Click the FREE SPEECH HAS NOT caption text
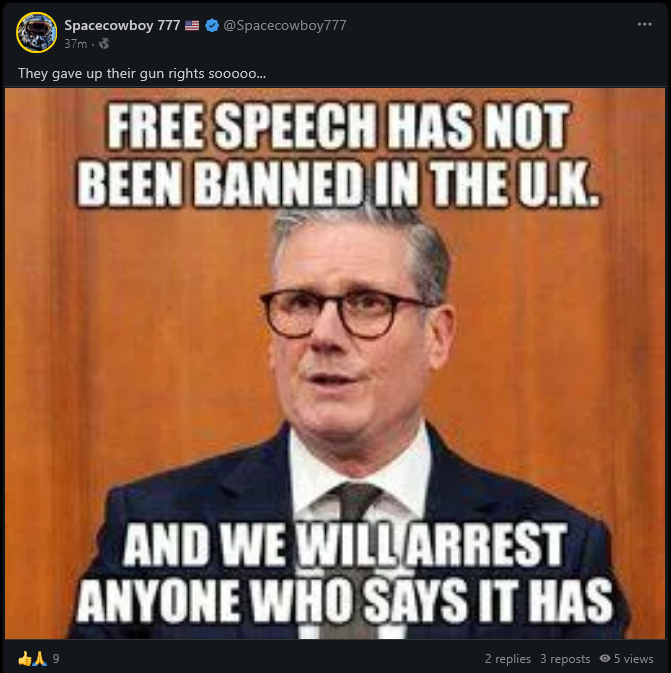 [339, 126]
